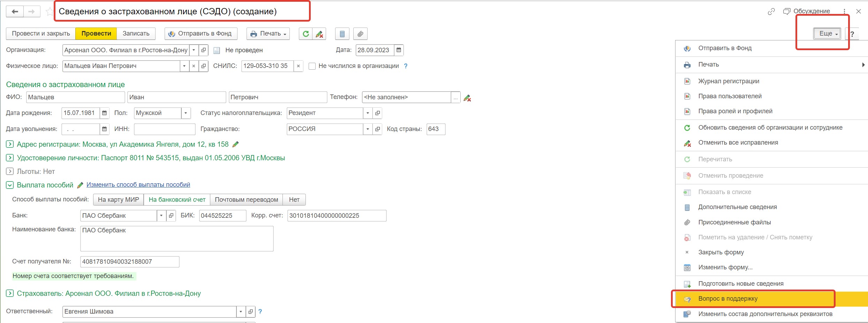The width and height of the screenshot is (868, 323).
Task: Open the Пол dropdown list
Action: (186, 113)
